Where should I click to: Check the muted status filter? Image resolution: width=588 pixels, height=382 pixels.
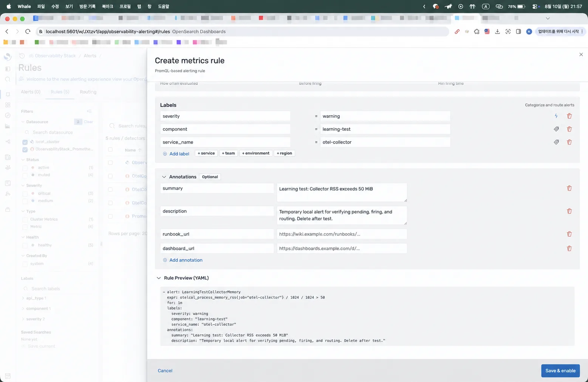point(25,175)
